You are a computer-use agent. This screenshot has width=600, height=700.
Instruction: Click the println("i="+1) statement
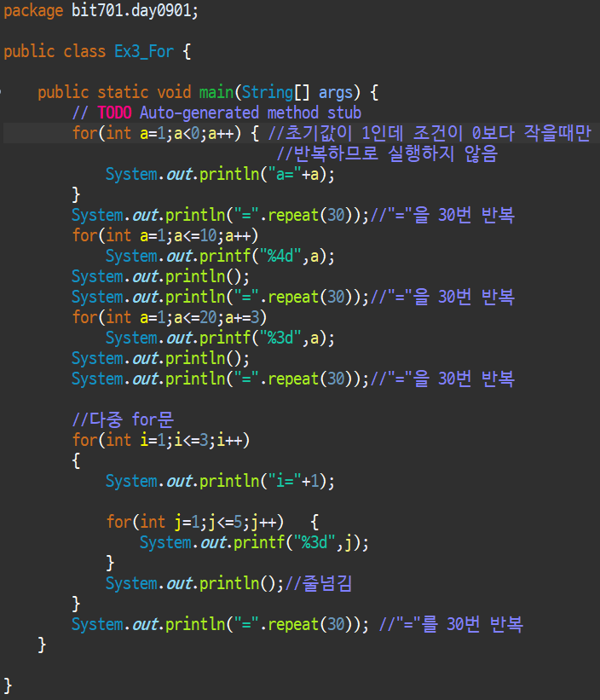220,481
